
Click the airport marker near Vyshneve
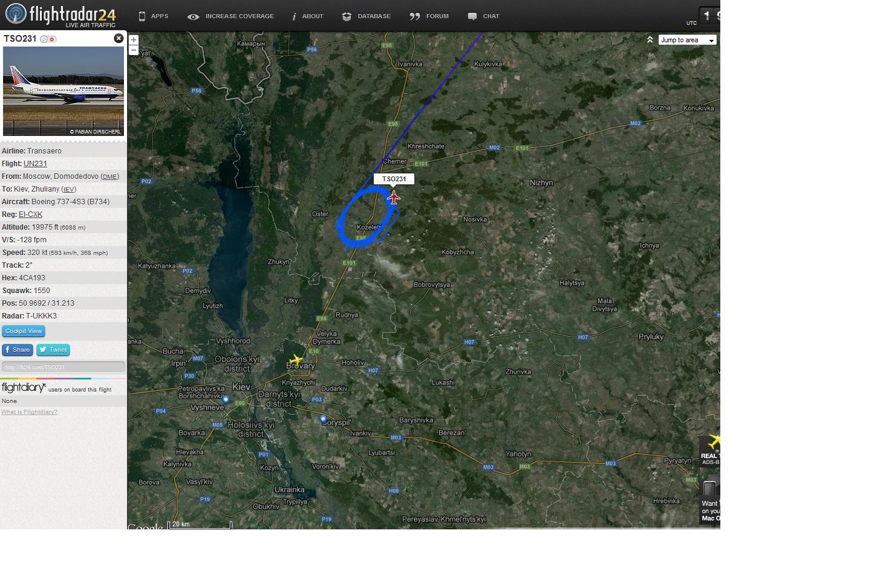[x=226, y=399]
